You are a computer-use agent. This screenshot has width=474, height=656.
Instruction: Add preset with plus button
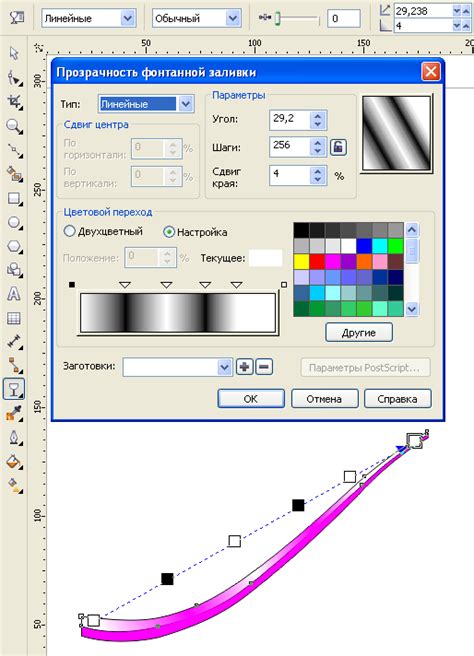click(x=245, y=367)
